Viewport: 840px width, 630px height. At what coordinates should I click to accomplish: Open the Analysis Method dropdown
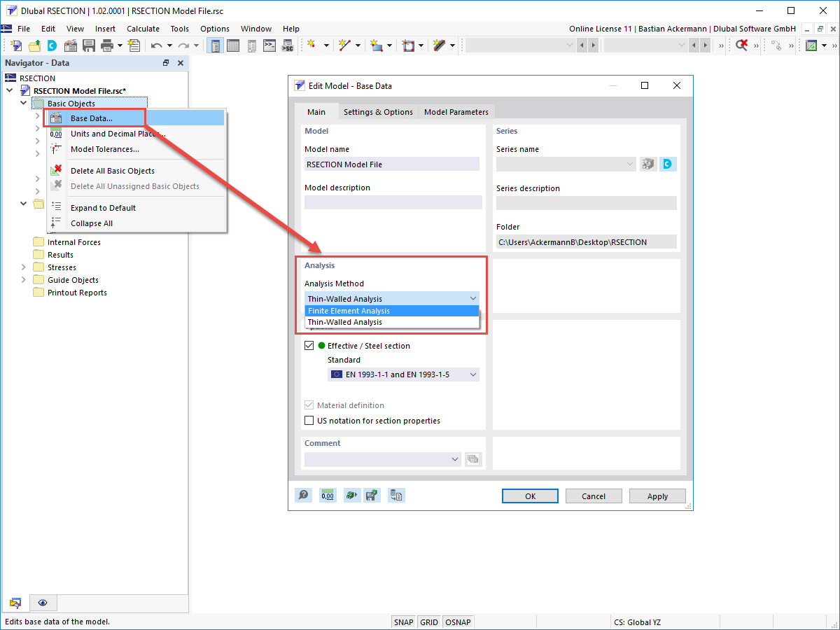pyautogui.click(x=392, y=299)
